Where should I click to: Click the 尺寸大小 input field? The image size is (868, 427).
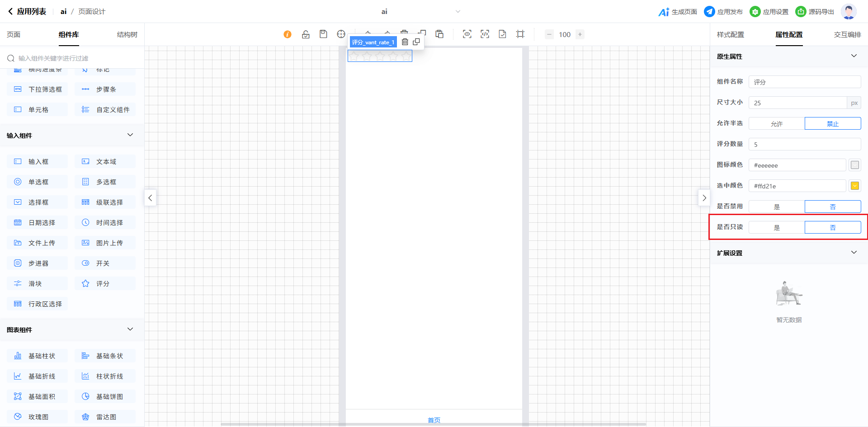point(797,103)
